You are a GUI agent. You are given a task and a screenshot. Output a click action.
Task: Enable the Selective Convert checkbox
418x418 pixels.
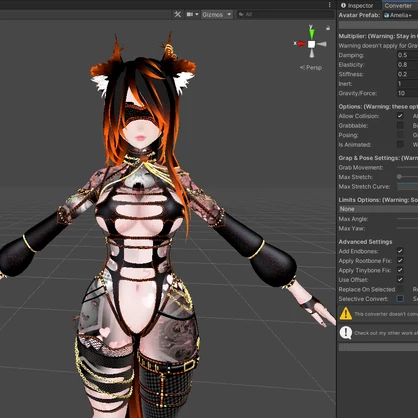(x=400, y=299)
